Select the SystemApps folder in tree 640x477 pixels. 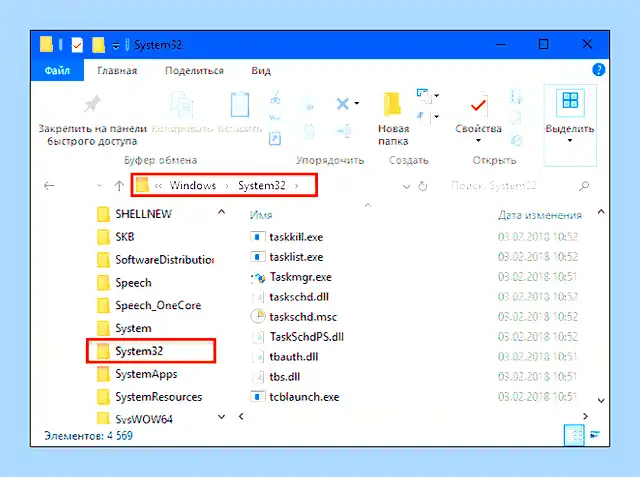(137, 374)
